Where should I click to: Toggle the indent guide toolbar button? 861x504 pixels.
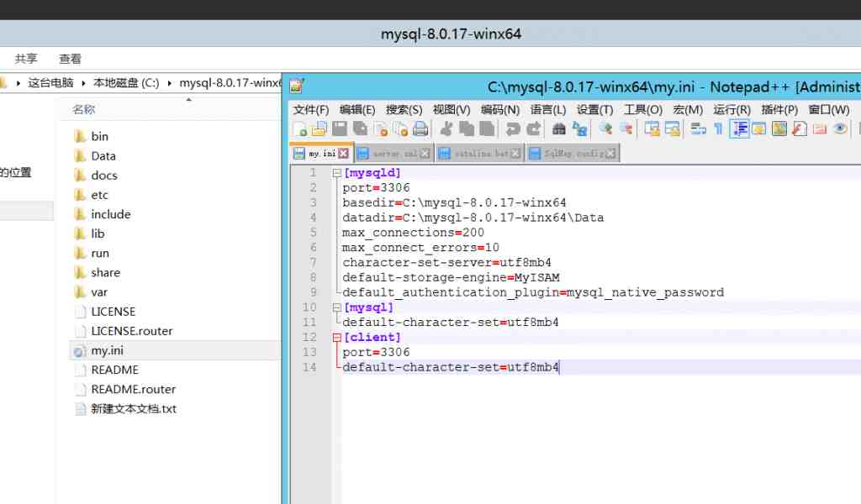coord(739,129)
